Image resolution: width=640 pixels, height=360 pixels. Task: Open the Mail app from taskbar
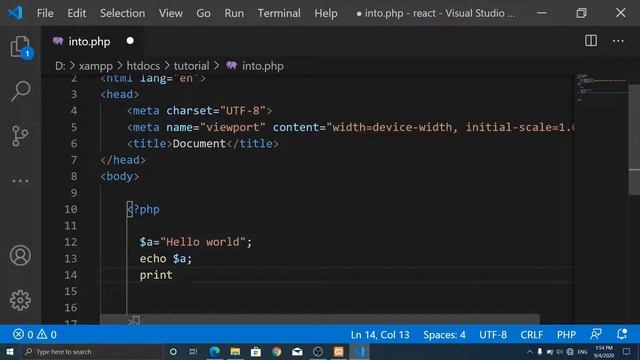pos(297,351)
